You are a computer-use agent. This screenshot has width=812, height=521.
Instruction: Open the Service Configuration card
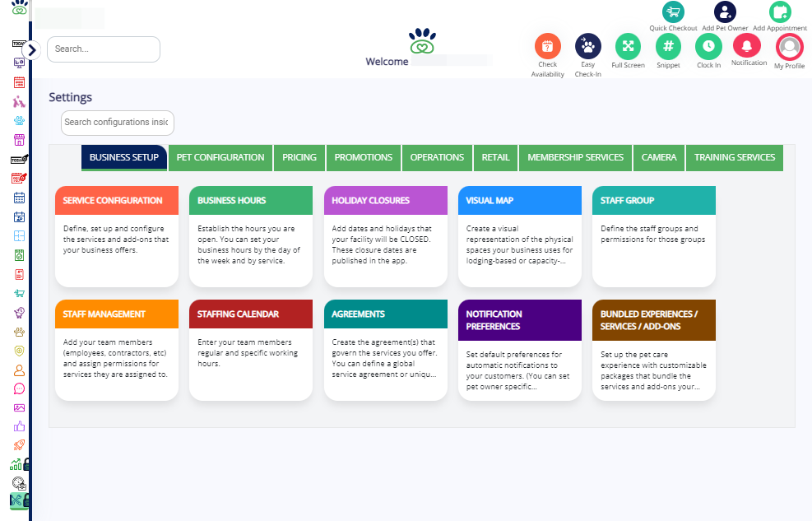[x=117, y=236]
